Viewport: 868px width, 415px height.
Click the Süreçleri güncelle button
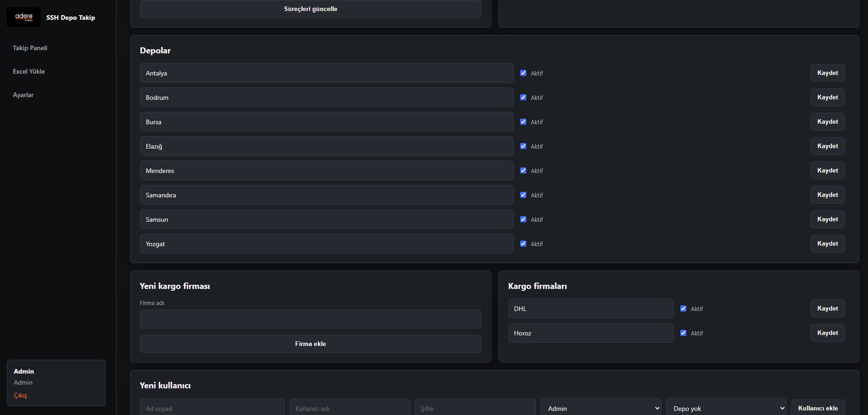[x=310, y=9]
